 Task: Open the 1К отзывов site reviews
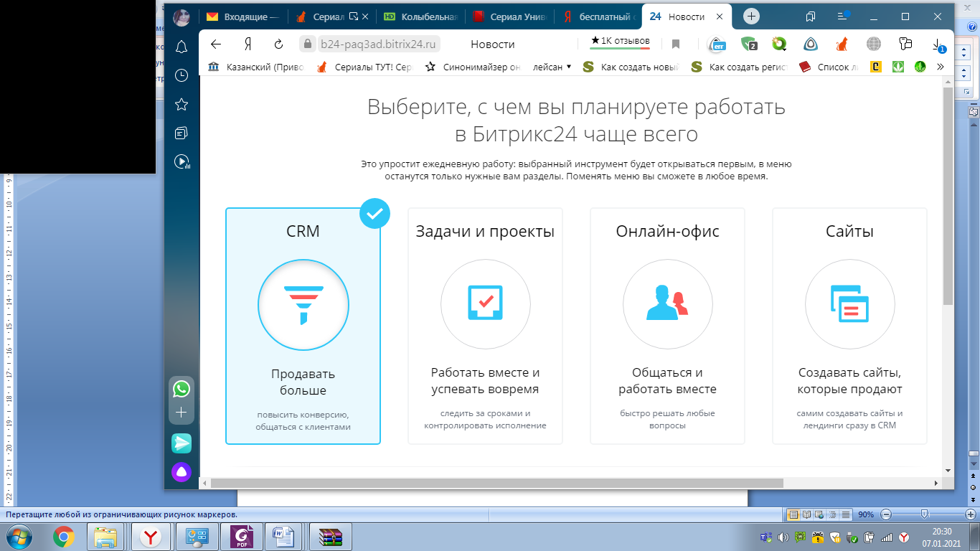tap(620, 42)
